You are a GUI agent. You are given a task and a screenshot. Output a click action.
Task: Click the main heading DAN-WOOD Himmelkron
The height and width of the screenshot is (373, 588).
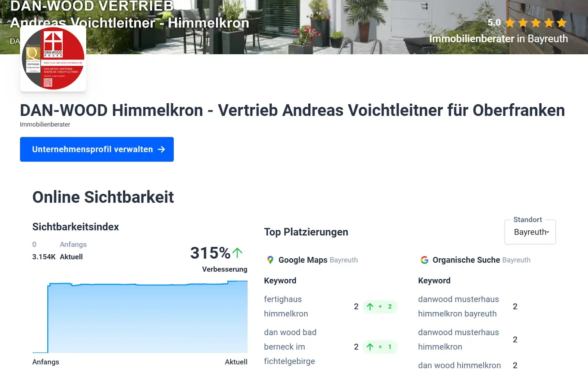pyautogui.click(x=292, y=110)
